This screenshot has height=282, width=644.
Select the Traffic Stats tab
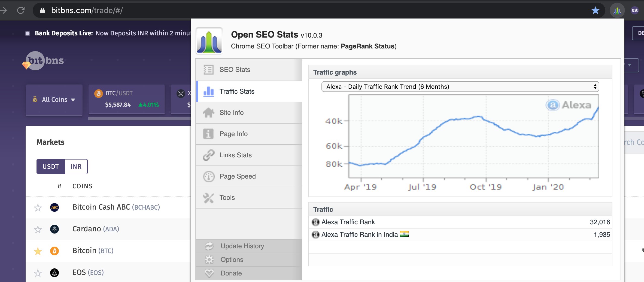[x=249, y=91]
